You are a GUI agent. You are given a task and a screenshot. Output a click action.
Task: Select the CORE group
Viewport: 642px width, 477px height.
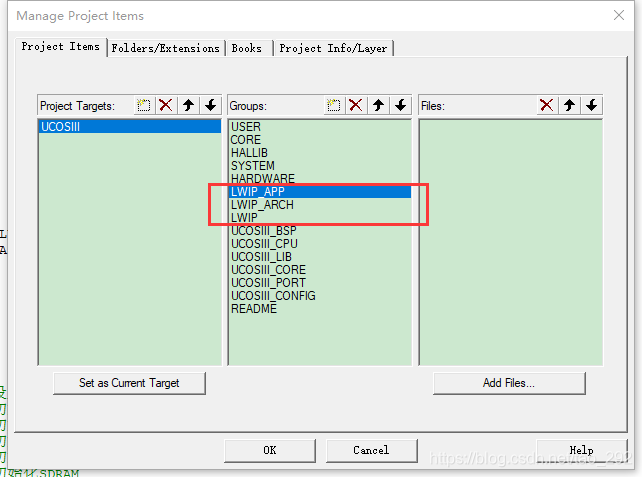[320, 140]
